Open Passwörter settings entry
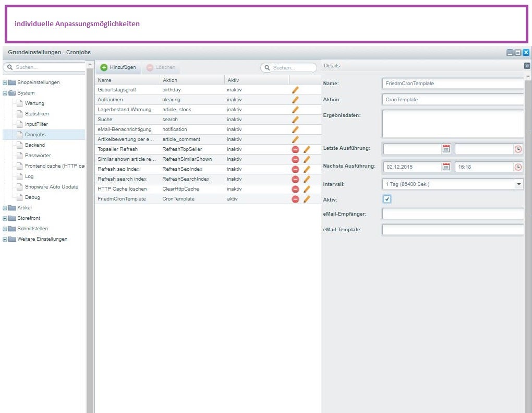 [38, 156]
